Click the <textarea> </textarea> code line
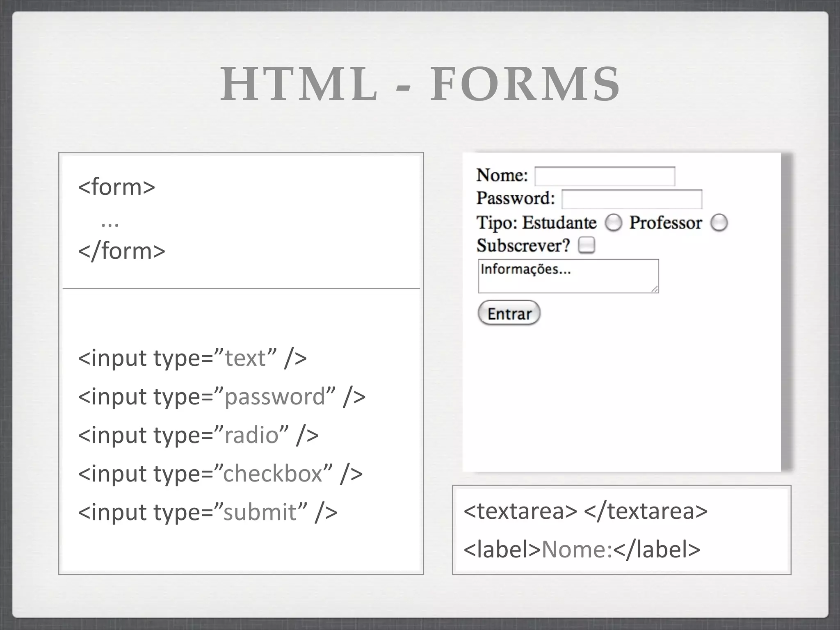This screenshot has height=630, width=840. point(586,511)
